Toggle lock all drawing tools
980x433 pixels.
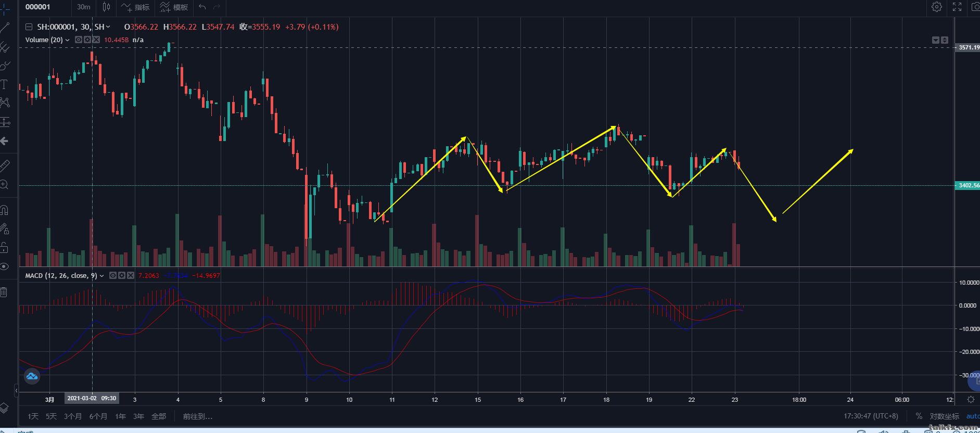[x=5, y=247]
